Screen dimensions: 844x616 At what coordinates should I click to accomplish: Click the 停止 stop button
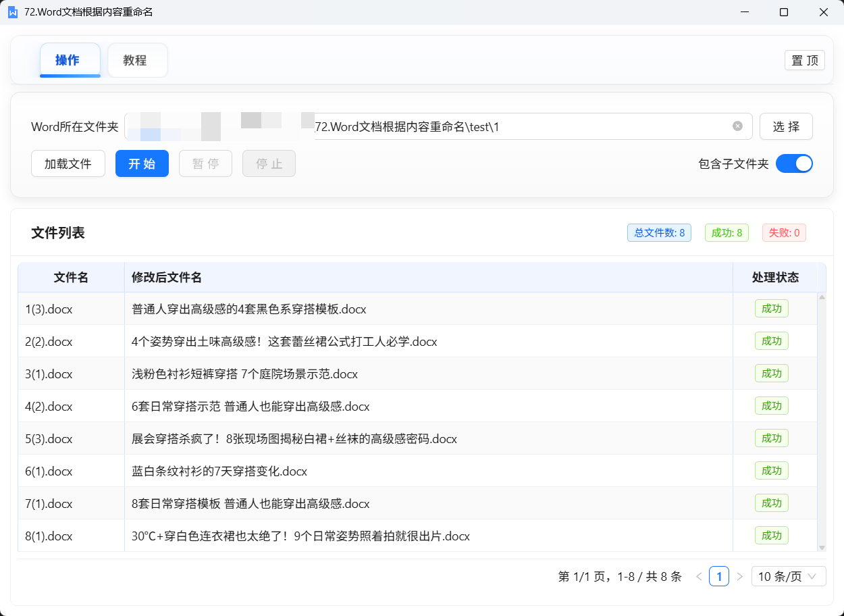(269, 163)
